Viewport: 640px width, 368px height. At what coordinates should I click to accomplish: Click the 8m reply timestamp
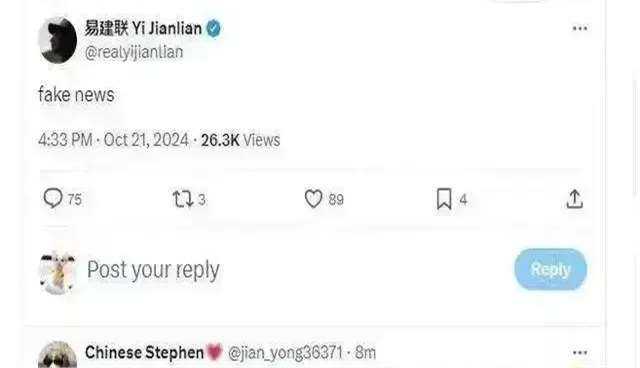(x=365, y=352)
